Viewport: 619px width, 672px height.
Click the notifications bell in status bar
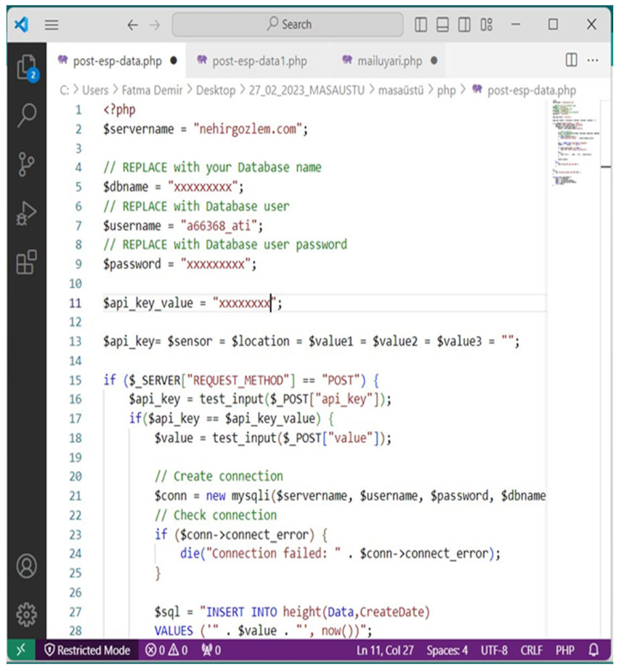pos(594,650)
